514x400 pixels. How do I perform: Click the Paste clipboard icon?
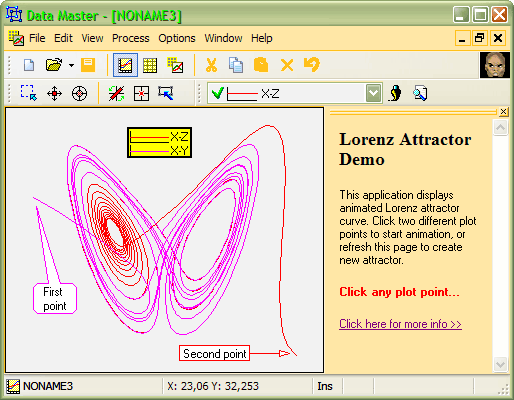pos(261,65)
